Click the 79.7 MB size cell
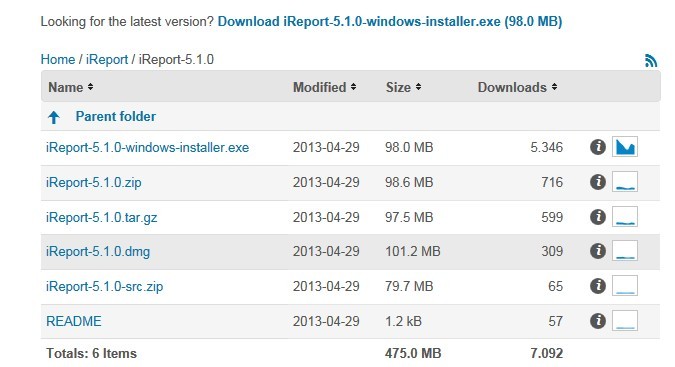The image size is (675, 367). pos(409,286)
